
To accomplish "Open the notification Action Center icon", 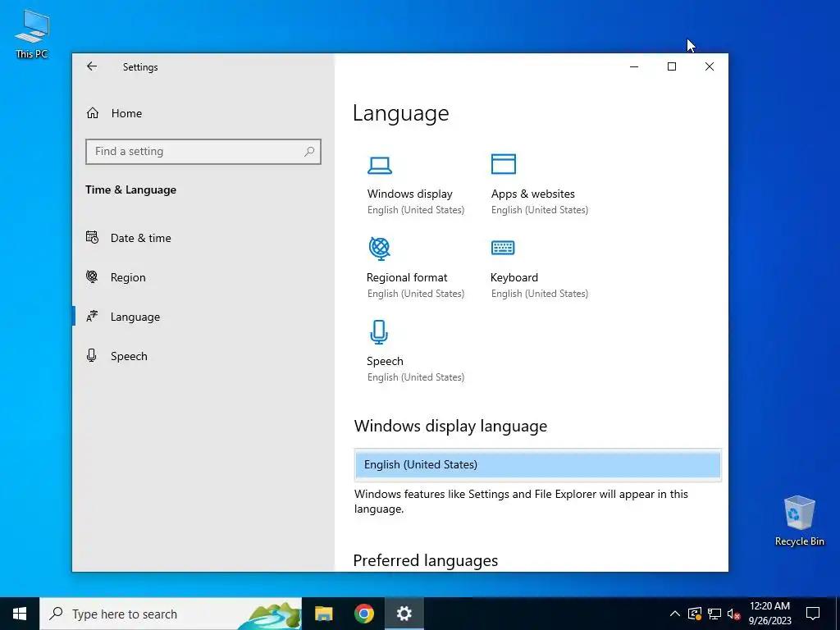I will tap(813, 614).
